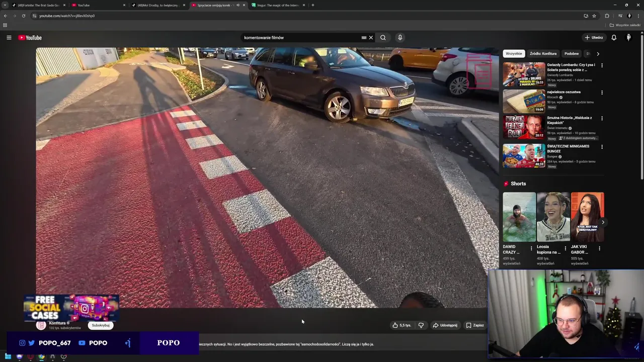This screenshot has height=362, width=644.
Task: Open Gwiazdy Lombardu video thumbnail
Action: point(524,74)
